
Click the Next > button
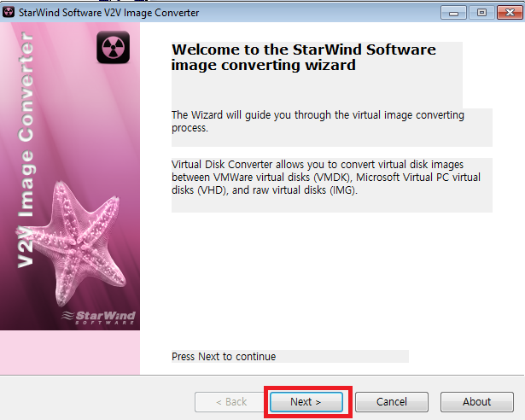pyautogui.click(x=306, y=401)
